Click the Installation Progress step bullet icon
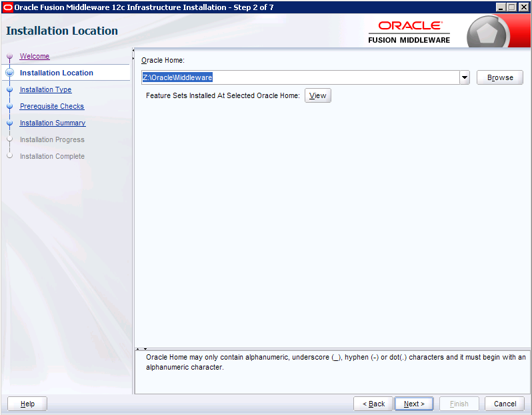532x415 pixels. 10,139
